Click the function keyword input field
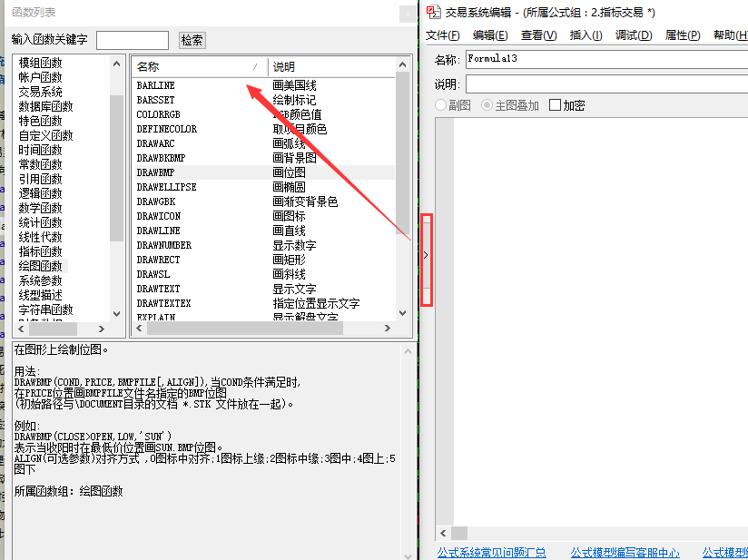Image resolution: width=748 pixels, height=560 pixels. [x=133, y=40]
